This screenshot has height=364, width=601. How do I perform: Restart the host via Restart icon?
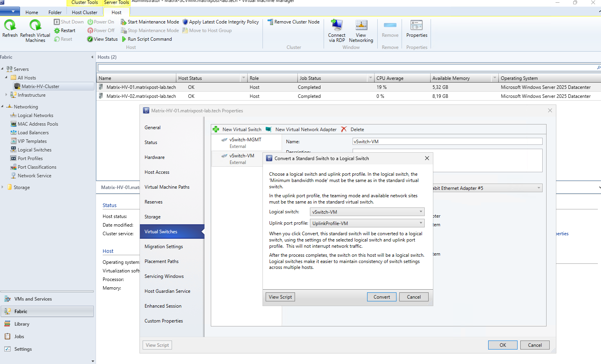pyautogui.click(x=65, y=31)
